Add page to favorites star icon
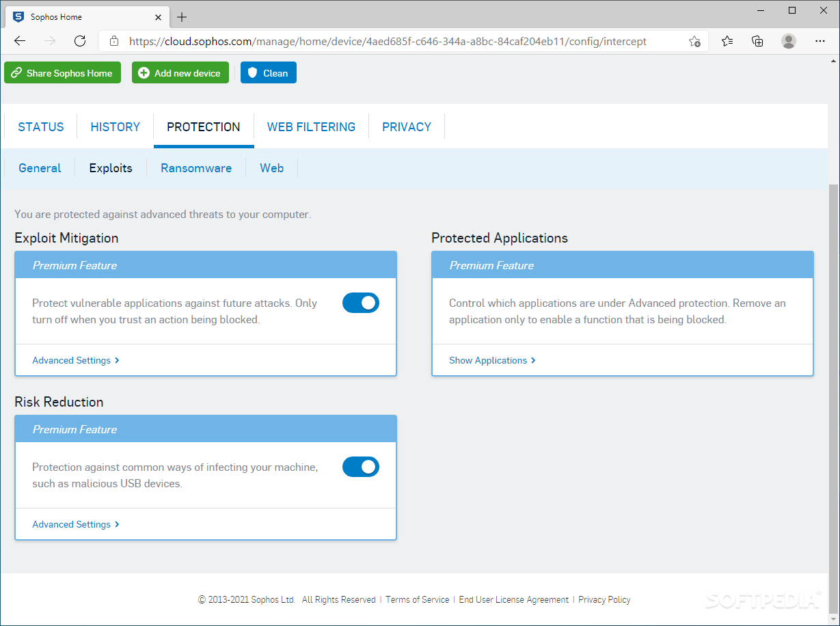Image resolution: width=840 pixels, height=626 pixels. click(x=694, y=41)
